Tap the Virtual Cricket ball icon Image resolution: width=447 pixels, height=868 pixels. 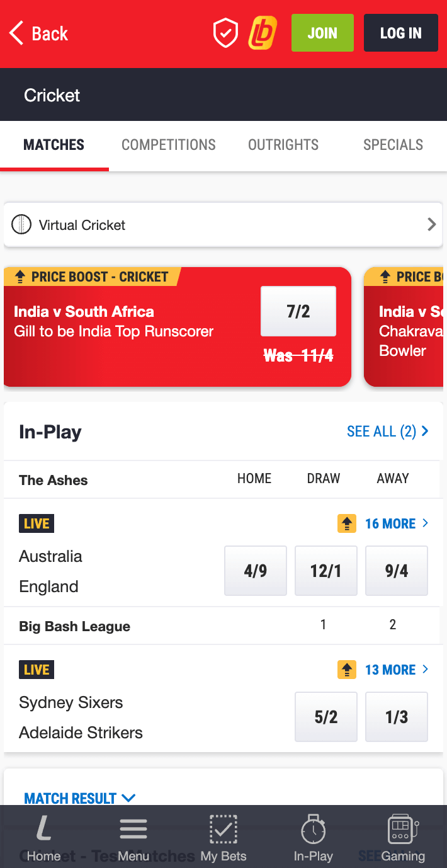click(21, 225)
